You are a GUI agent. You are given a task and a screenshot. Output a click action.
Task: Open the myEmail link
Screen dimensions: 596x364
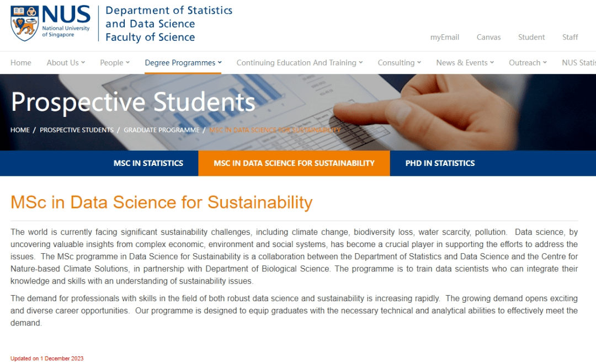444,37
